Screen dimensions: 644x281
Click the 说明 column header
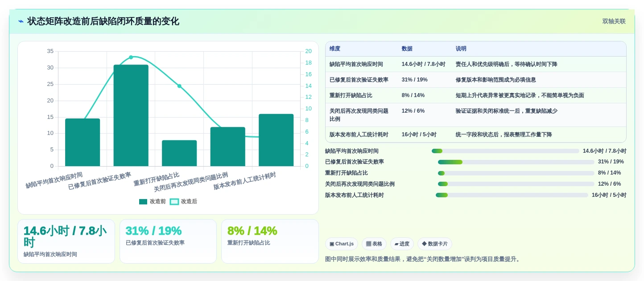(461, 49)
